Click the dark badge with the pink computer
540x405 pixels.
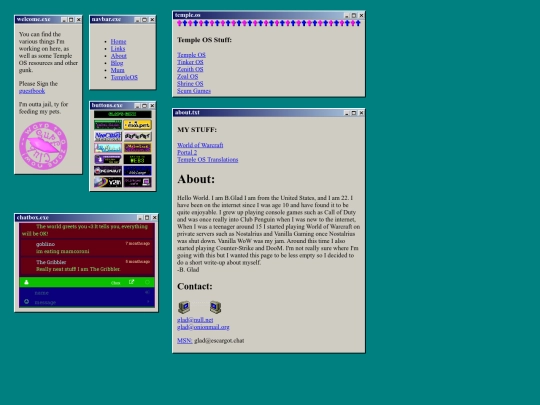137,182
